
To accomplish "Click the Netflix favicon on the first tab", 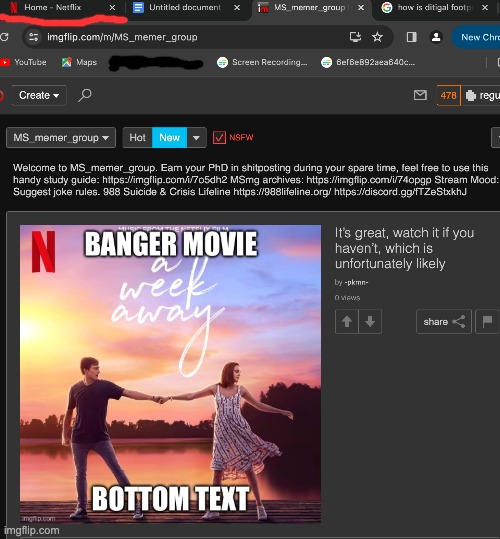I will (x=14, y=7).
